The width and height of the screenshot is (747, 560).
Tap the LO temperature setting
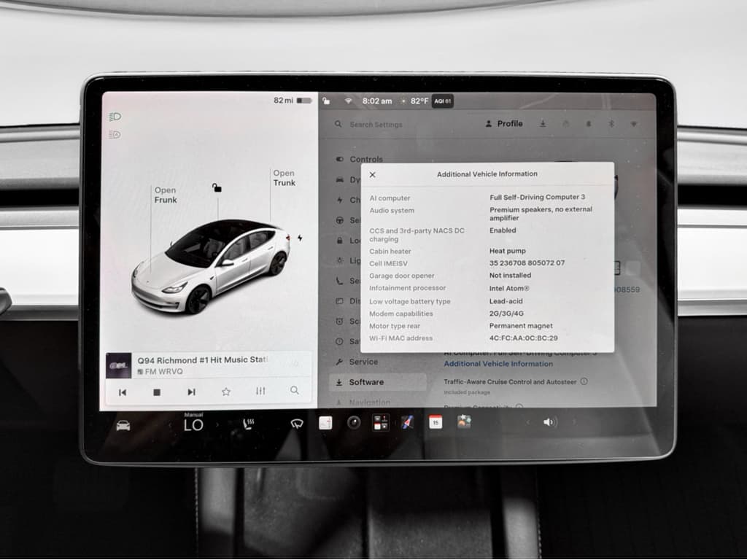193,424
